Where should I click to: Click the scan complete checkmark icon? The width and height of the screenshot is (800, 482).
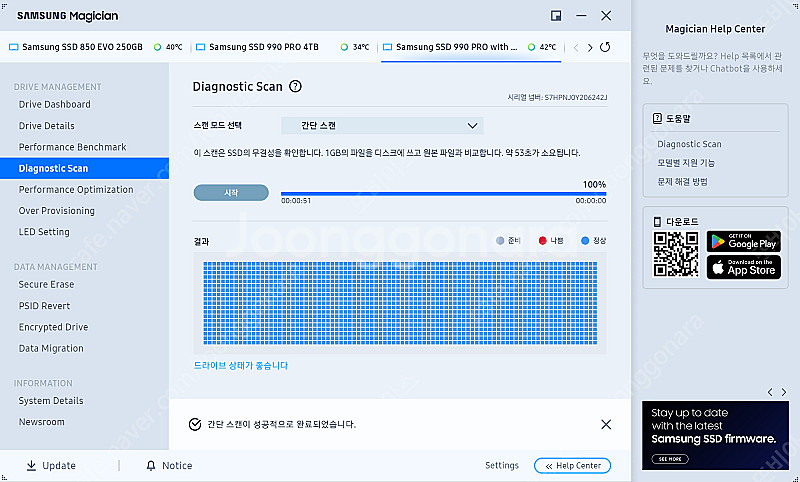195,424
